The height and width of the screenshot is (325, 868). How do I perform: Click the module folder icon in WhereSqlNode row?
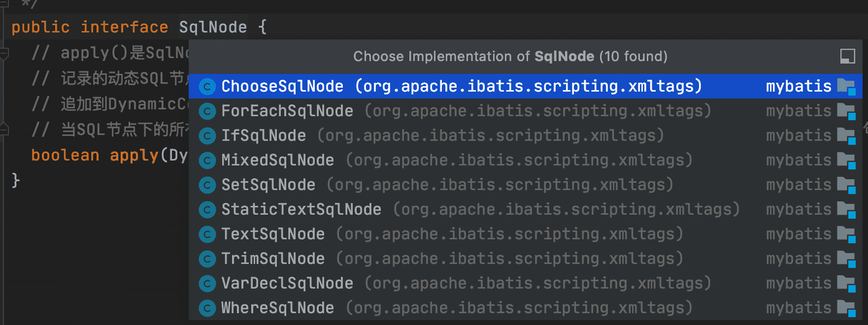(846, 308)
